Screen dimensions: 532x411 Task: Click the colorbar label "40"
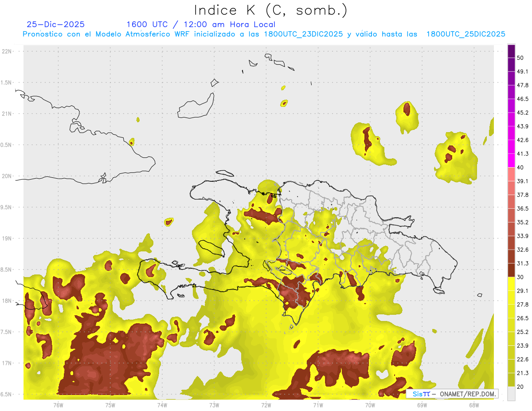(521, 168)
